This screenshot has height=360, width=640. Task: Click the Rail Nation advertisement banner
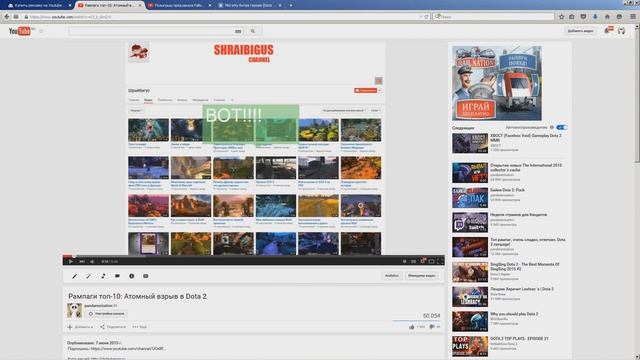[x=497, y=83]
